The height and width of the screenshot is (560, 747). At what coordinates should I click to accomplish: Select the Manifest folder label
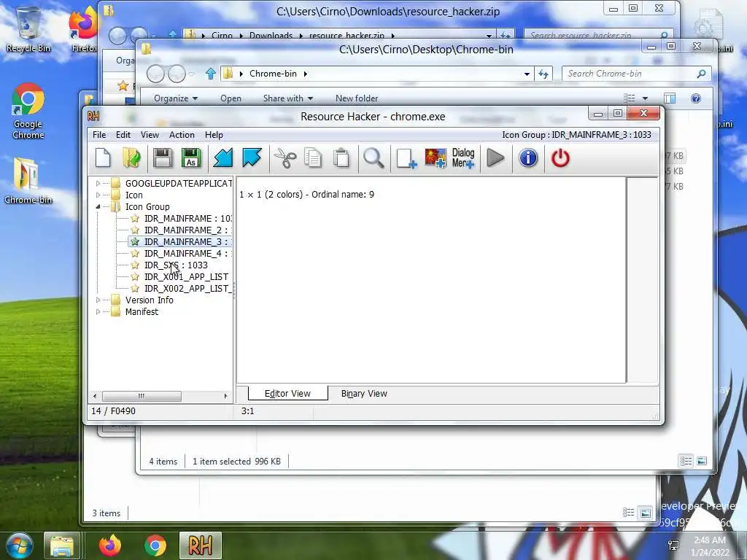tap(142, 312)
